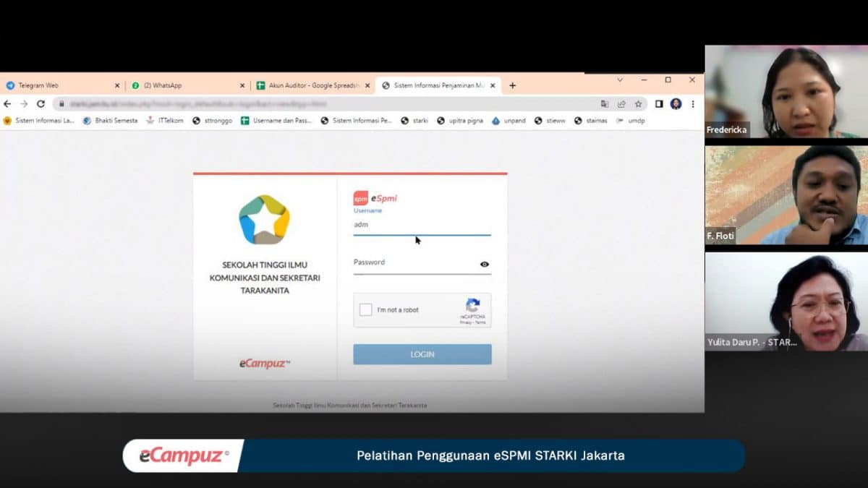
Task: Click the Username input field
Action: point(422,226)
